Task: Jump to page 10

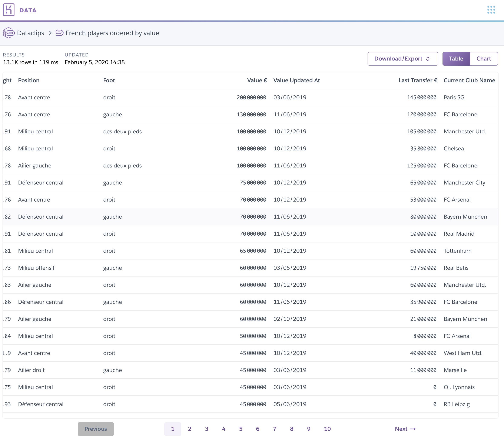Action: [327, 429]
